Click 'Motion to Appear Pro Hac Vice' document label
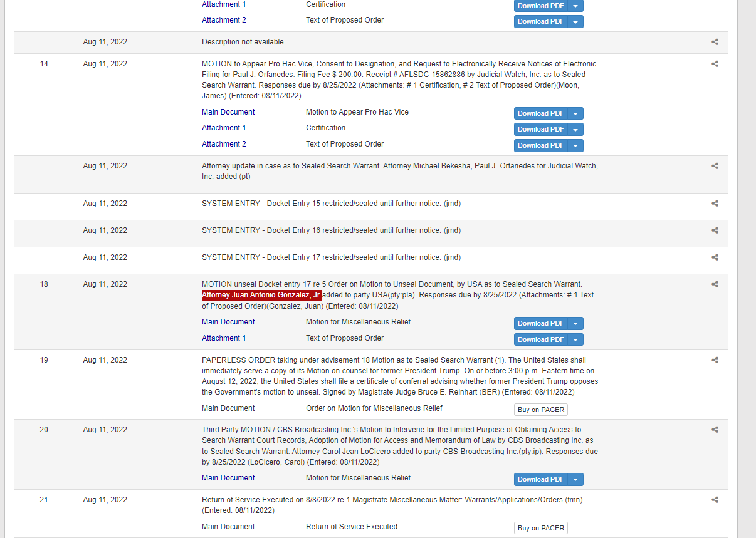This screenshot has height=538, width=756. pyautogui.click(x=357, y=112)
